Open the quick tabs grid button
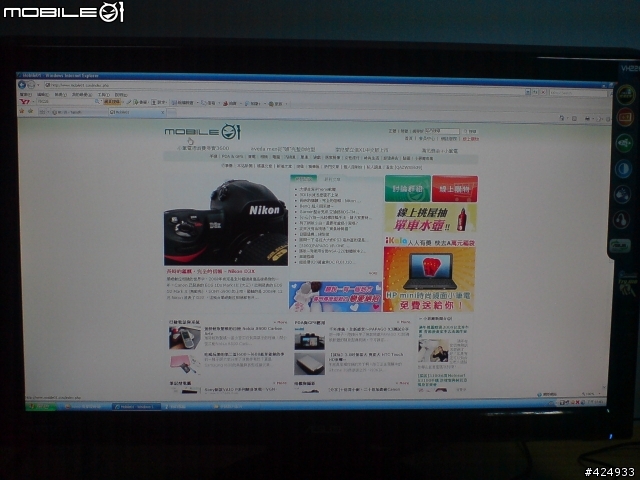This screenshot has width=640, height=480. pos(42,111)
